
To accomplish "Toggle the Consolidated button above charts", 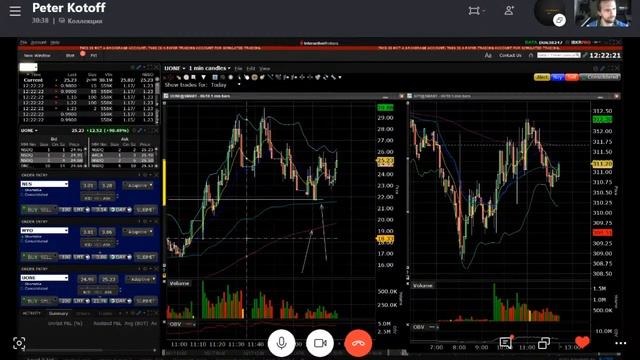I will point(600,77).
